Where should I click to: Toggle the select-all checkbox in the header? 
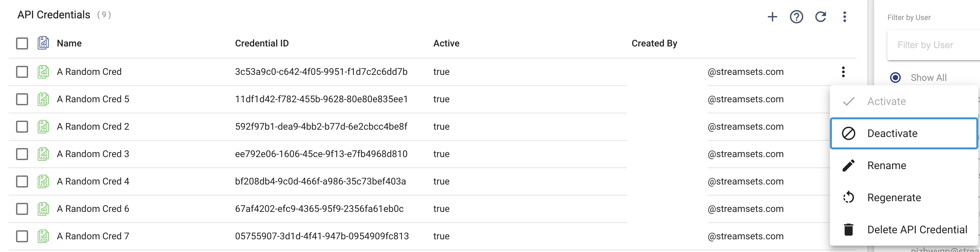(22, 43)
